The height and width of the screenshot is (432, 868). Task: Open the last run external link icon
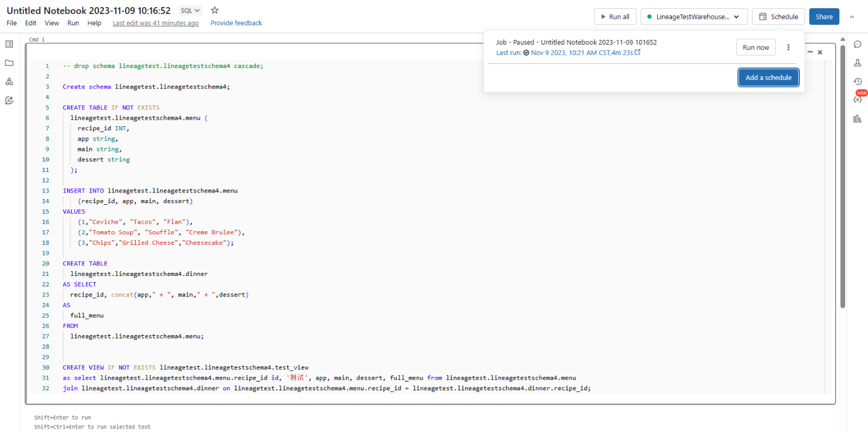[638, 52]
